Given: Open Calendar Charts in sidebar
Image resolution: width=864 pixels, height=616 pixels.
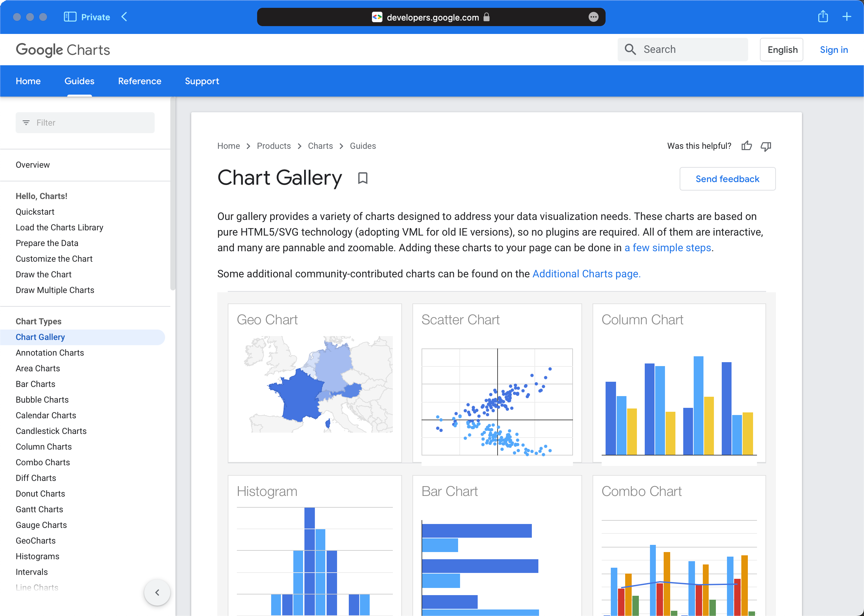Looking at the screenshot, I should click(x=46, y=415).
